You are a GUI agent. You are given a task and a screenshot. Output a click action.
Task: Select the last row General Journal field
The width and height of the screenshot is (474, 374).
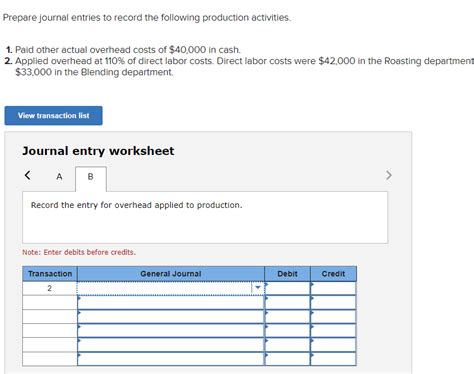coord(171,359)
